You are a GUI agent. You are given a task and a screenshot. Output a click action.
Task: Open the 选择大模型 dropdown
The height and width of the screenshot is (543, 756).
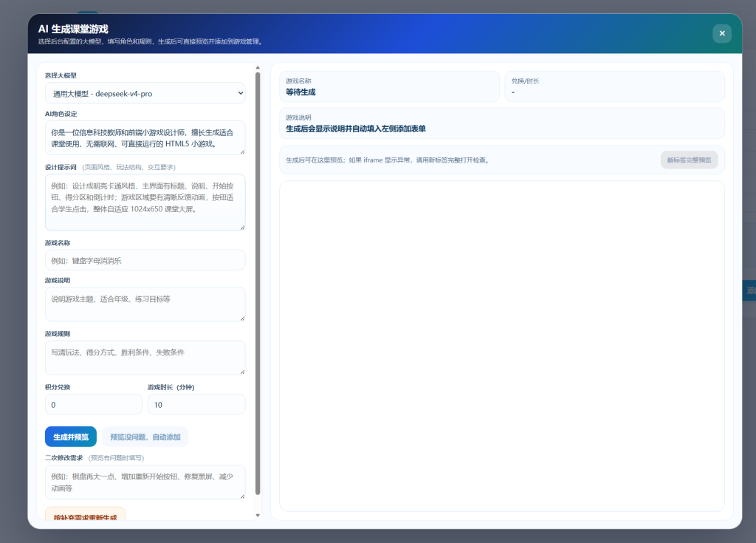(x=145, y=94)
